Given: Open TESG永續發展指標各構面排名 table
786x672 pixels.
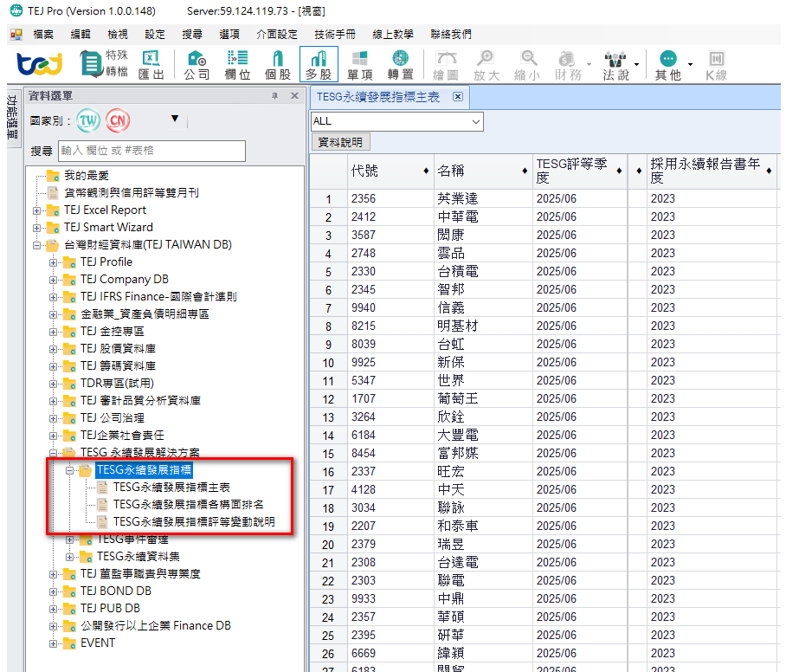Looking at the screenshot, I should (x=188, y=505).
